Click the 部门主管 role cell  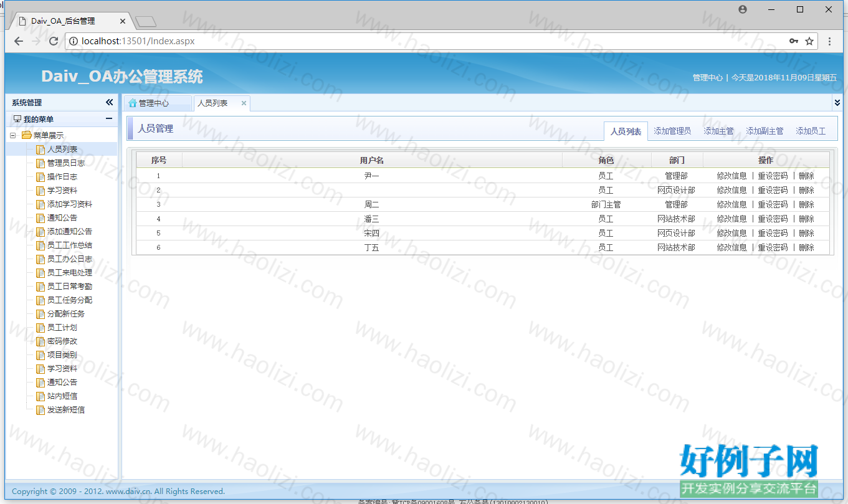pyautogui.click(x=606, y=204)
